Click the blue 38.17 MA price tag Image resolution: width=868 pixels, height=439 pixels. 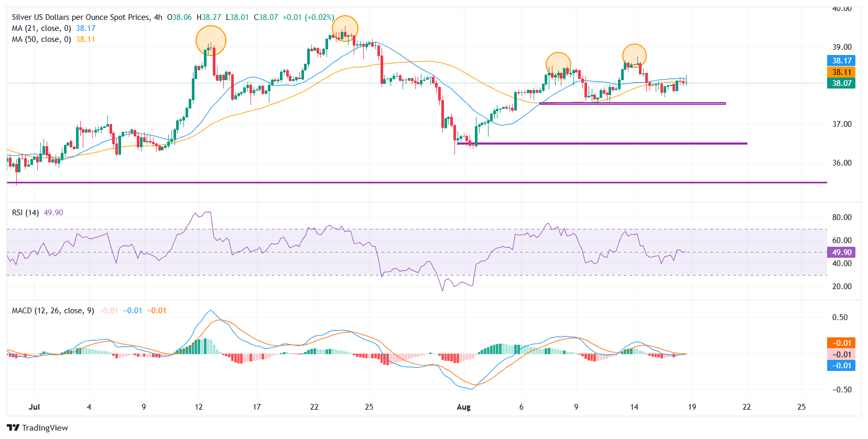[x=841, y=61]
